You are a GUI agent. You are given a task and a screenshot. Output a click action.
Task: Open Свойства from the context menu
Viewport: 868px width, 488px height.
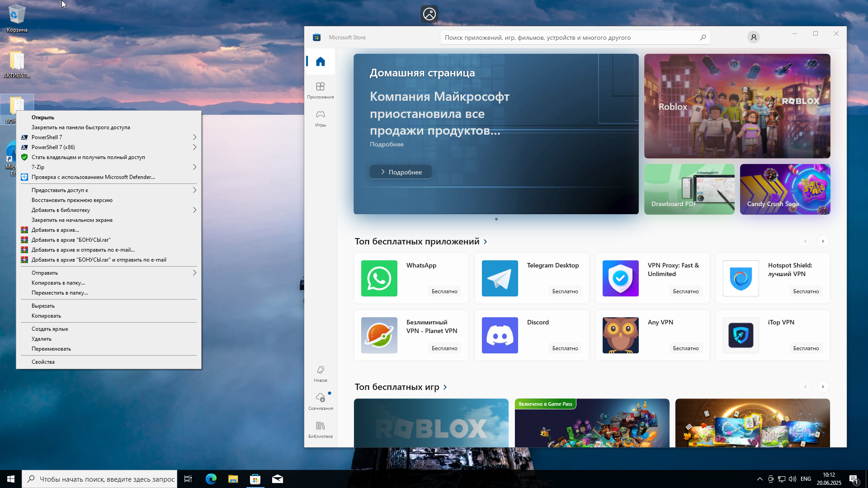(108, 362)
